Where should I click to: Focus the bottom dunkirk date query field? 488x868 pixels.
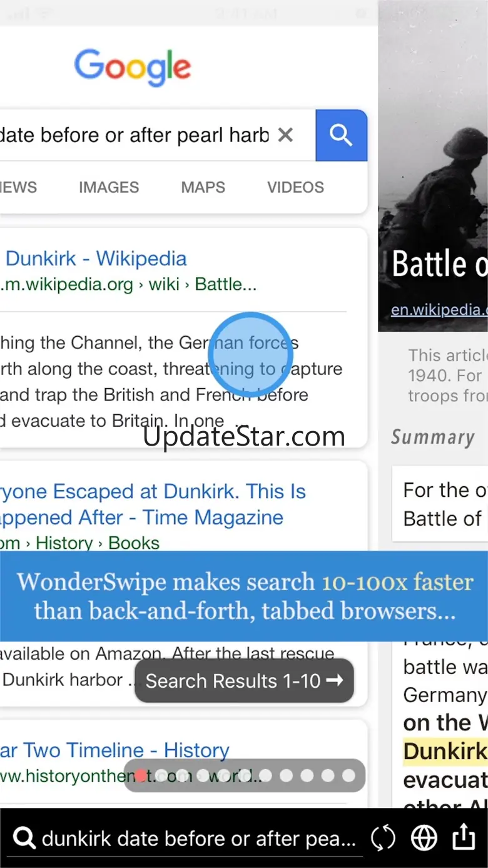tap(198, 839)
